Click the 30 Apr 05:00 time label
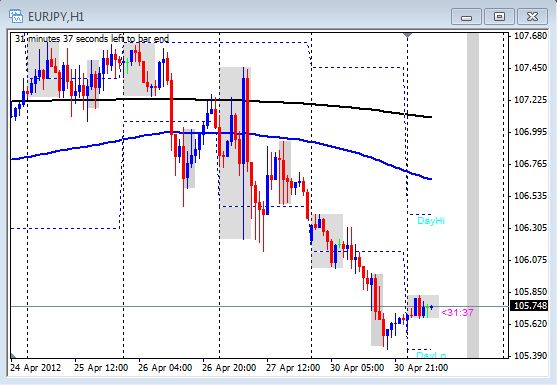 point(357,368)
